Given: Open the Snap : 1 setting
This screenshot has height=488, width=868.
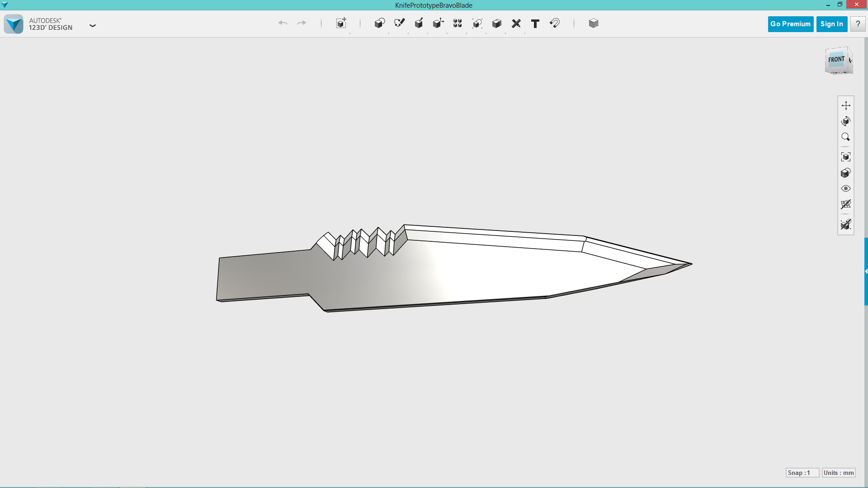Looking at the screenshot, I should tap(802, 473).
